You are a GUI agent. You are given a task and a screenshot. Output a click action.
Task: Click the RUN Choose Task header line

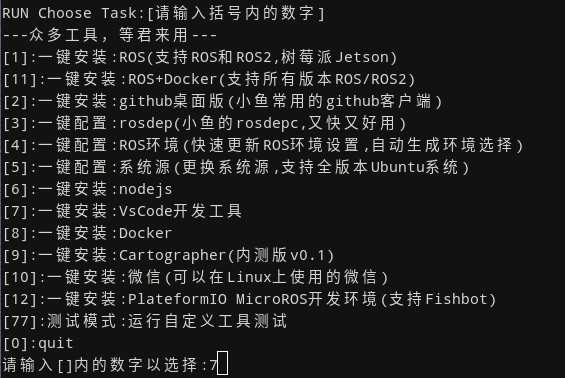coord(163,13)
